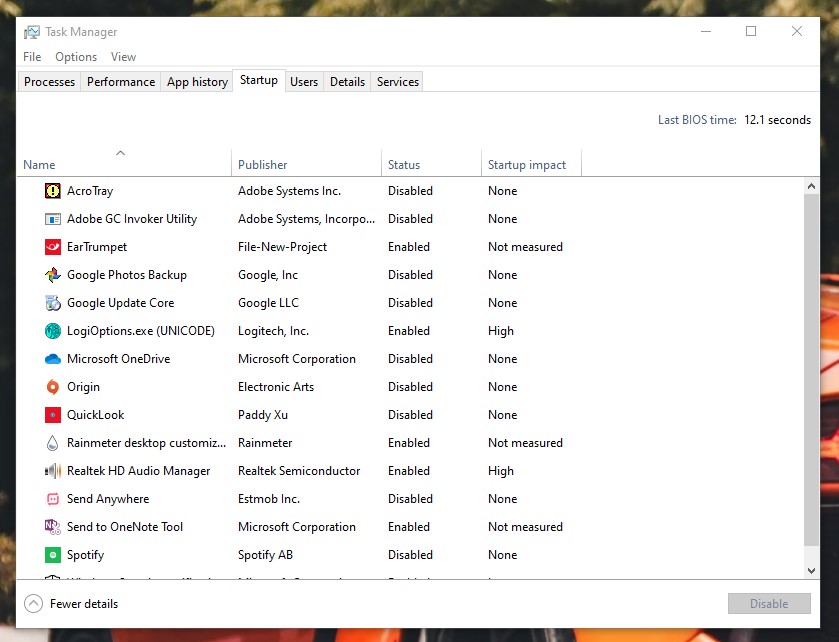Viewport: 839px width, 642px height.
Task: Click the Realtek HD Audio speaker icon
Action: tap(52, 471)
